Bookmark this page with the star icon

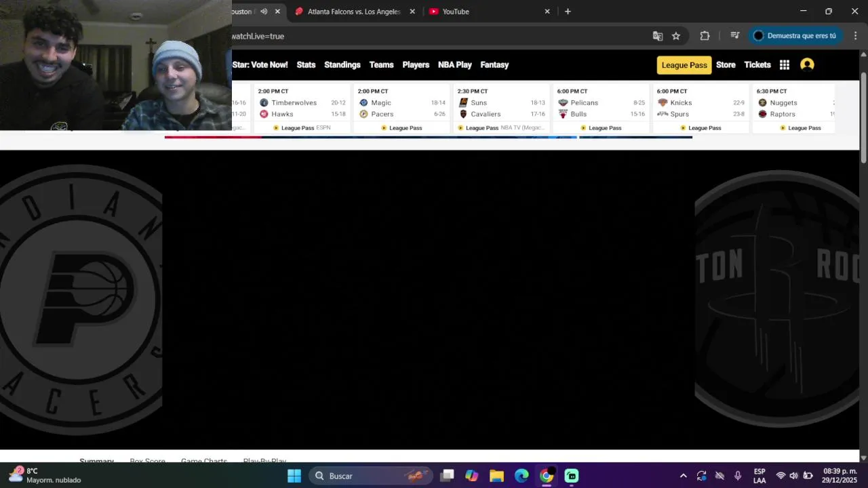pyautogui.click(x=676, y=36)
